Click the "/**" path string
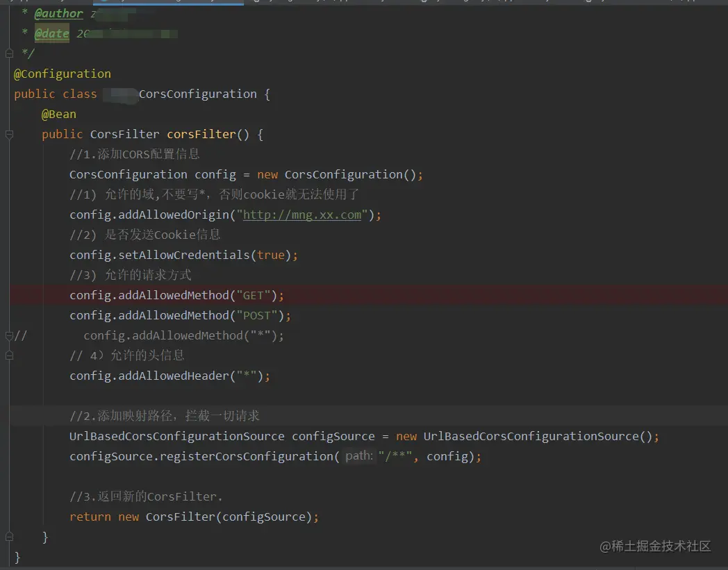 (x=395, y=457)
